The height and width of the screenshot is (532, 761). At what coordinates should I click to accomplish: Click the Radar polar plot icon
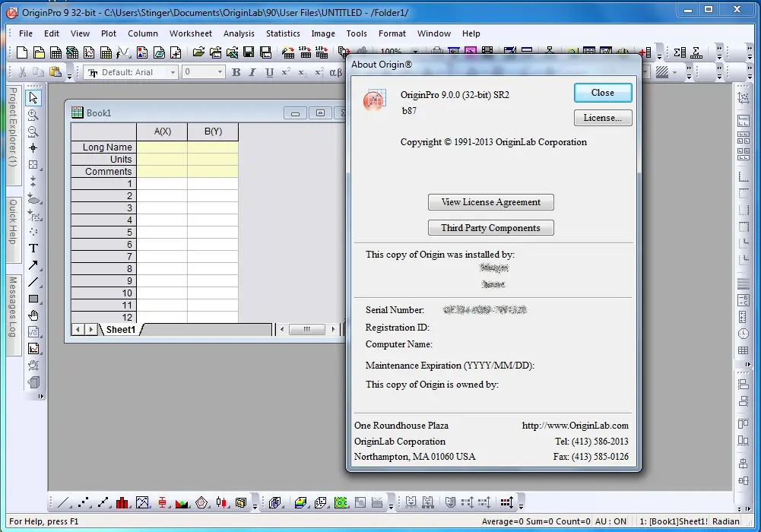tap(201, 503)
